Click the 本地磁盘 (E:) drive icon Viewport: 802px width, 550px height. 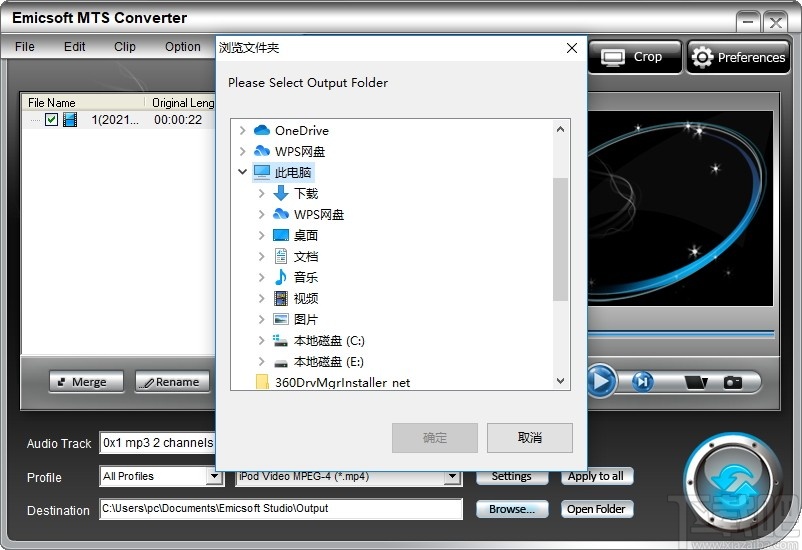tap(281, 362)
